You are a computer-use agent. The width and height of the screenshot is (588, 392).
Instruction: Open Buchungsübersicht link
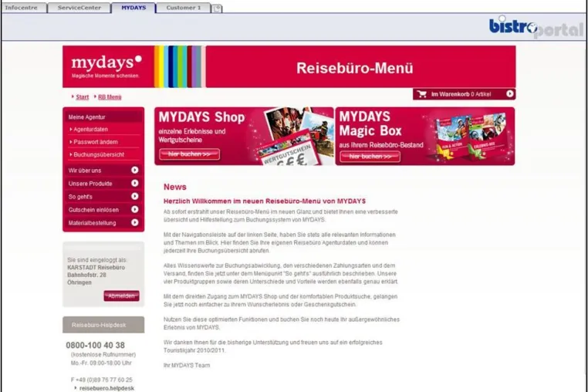coord(99,154)
